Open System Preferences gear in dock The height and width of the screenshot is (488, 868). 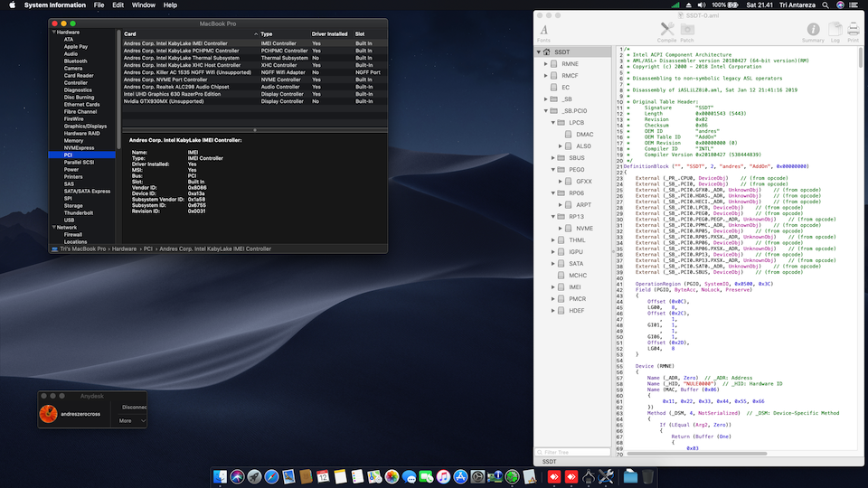click(477, 476)
